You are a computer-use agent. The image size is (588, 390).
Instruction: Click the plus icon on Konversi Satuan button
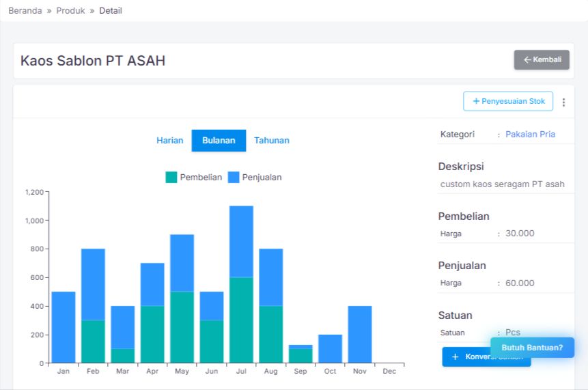(x=456, y=357)
